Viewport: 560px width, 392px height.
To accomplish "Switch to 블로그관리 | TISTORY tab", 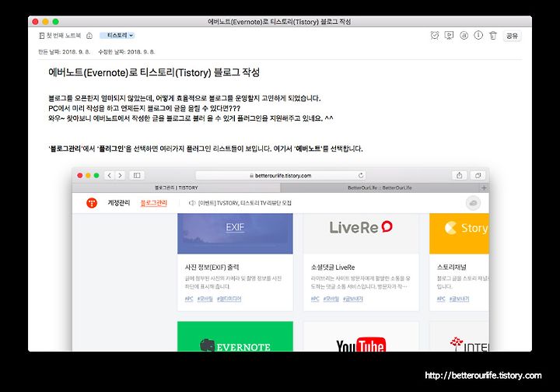I will [x=176, y=187].
